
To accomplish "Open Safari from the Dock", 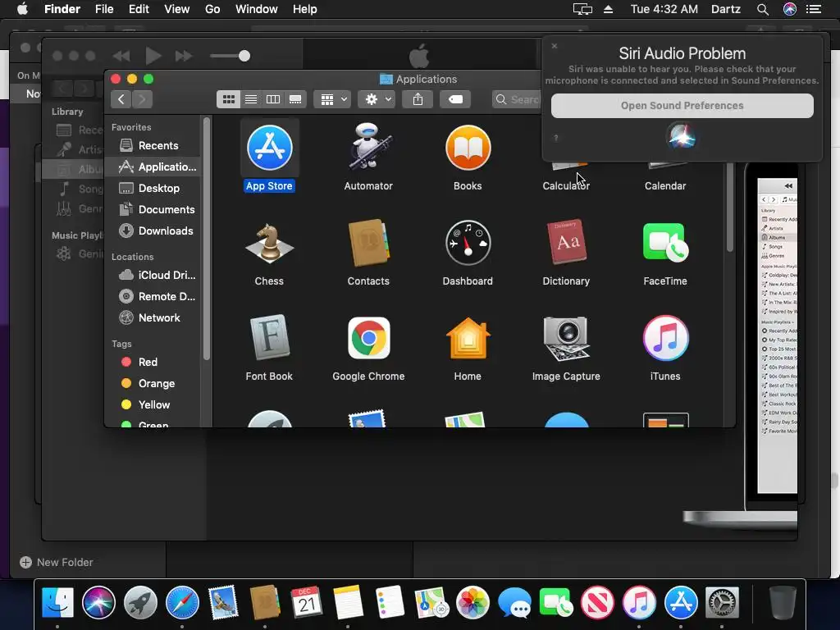I will pyautogui.click(x=182, y=603).
